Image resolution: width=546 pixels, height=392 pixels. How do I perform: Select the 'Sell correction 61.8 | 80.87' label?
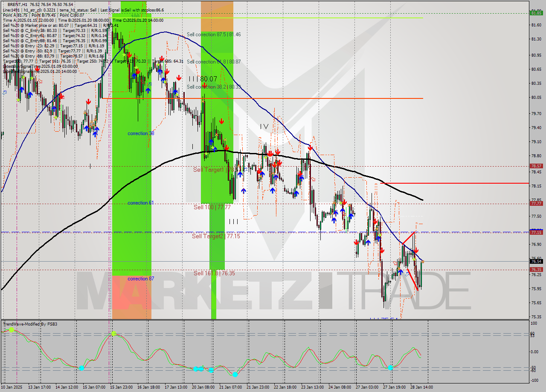[x=214, y=62]
